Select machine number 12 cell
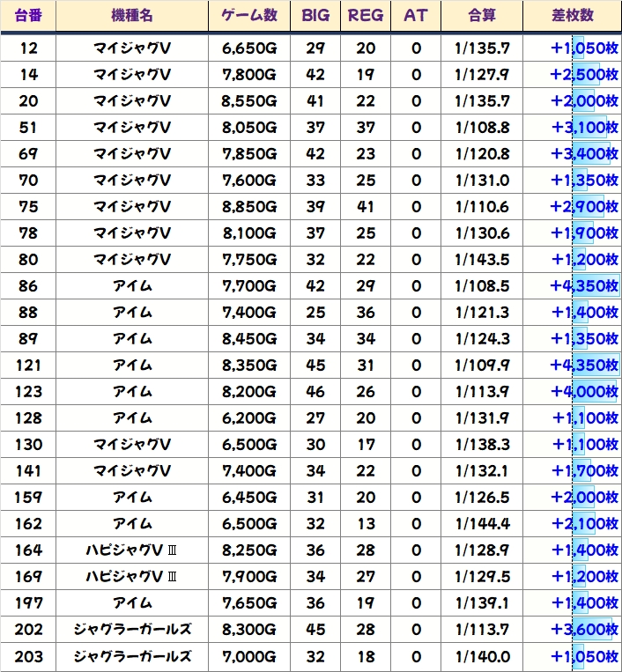The height and width of the screenshot is (672, 622). point(28,48)
